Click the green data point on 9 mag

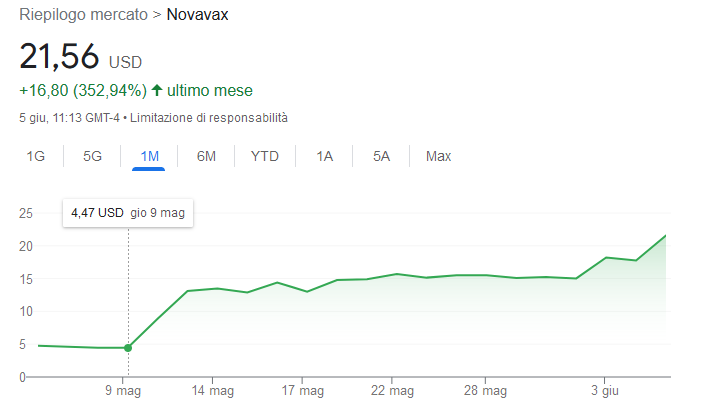click(128, 348)
